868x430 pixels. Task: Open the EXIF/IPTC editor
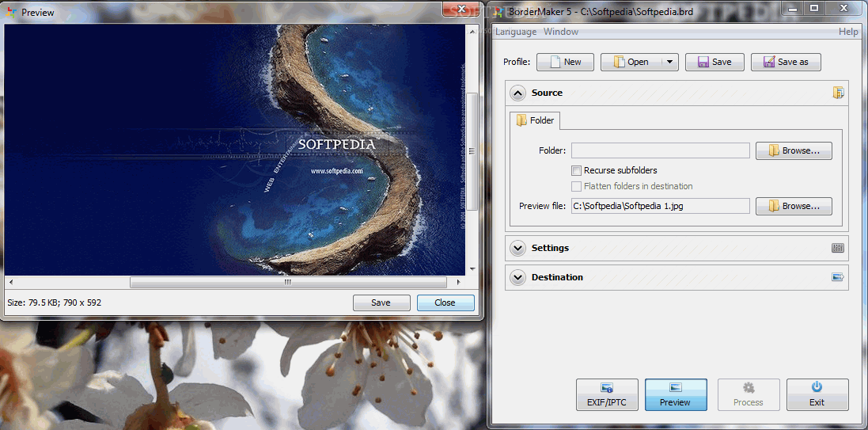pos(607,394)
